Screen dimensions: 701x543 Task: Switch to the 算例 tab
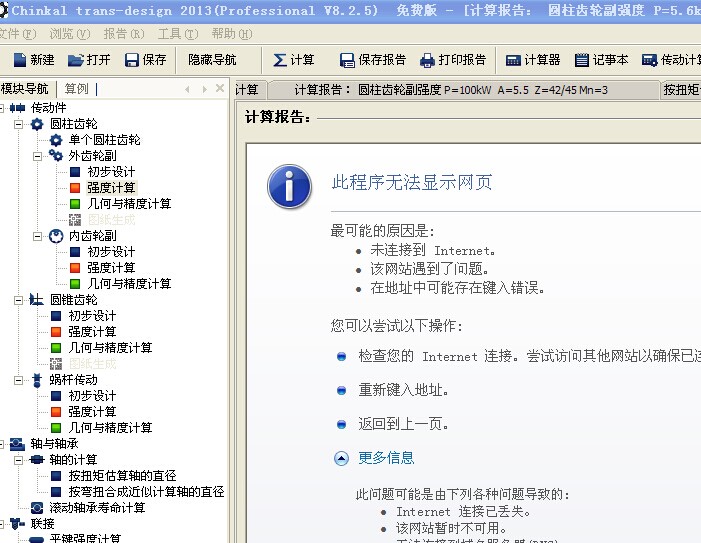(76, 89)
